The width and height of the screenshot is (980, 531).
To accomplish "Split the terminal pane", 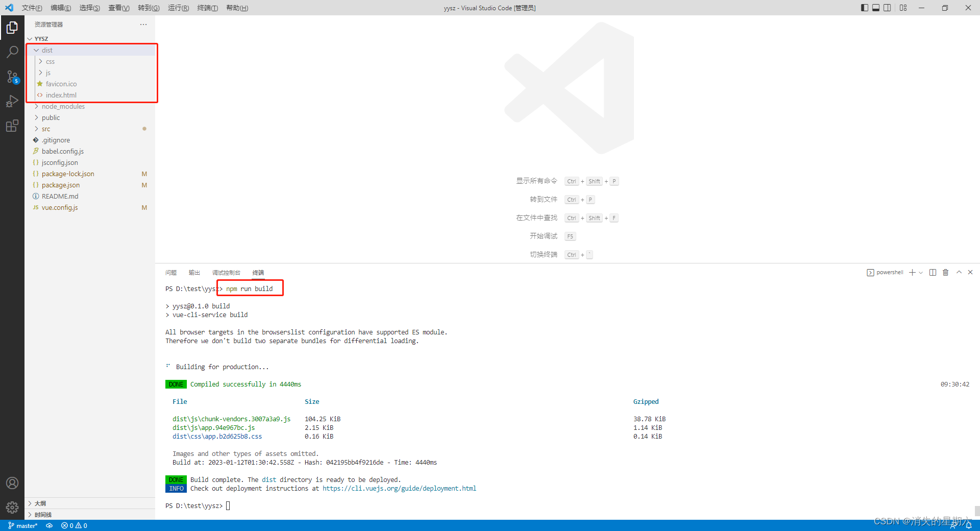I will point(933,273).
